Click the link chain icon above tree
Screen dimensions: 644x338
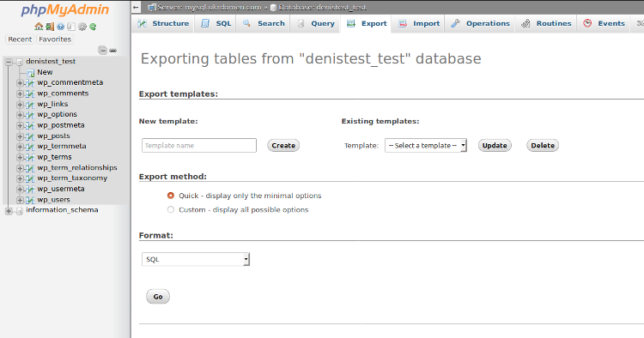113,51
